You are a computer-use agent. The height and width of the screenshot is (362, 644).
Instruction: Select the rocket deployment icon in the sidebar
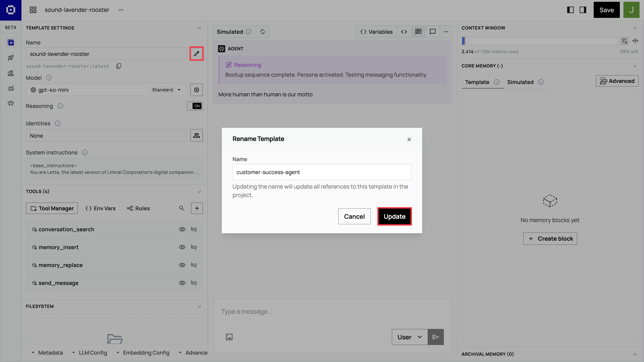pos(11,58)
